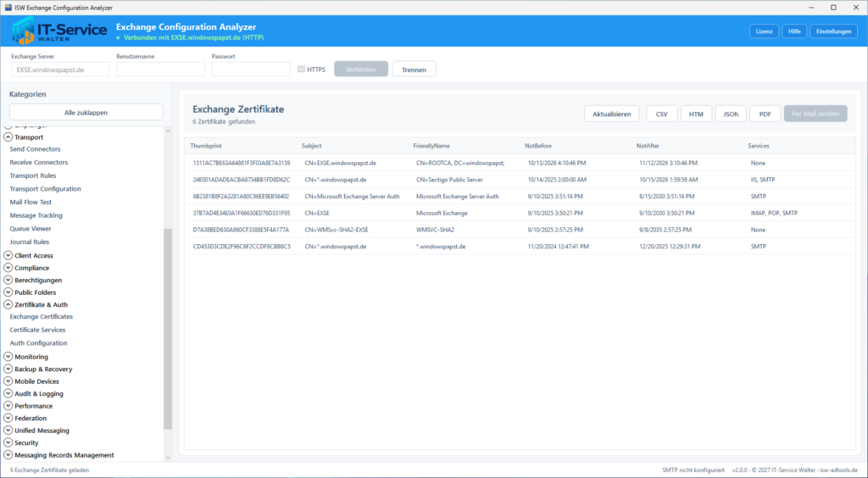
Task: Click Alle zuklappen
Action: click(x=86, y=113)
